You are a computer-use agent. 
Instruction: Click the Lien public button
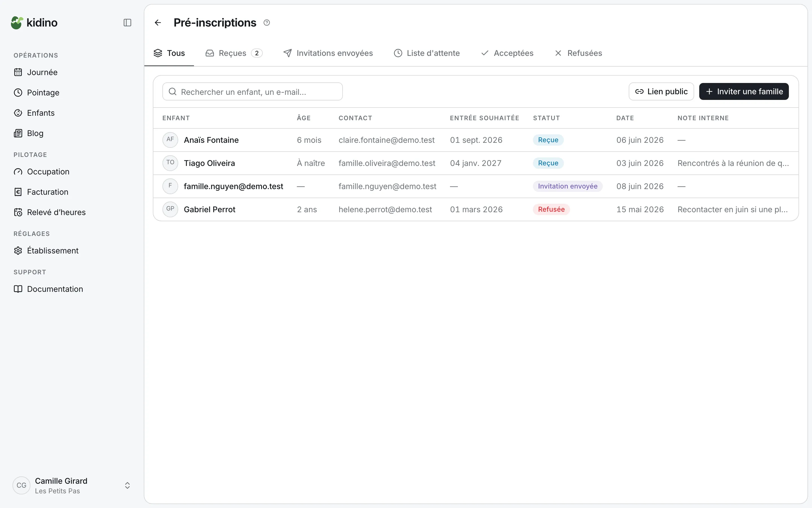point(661,91)
